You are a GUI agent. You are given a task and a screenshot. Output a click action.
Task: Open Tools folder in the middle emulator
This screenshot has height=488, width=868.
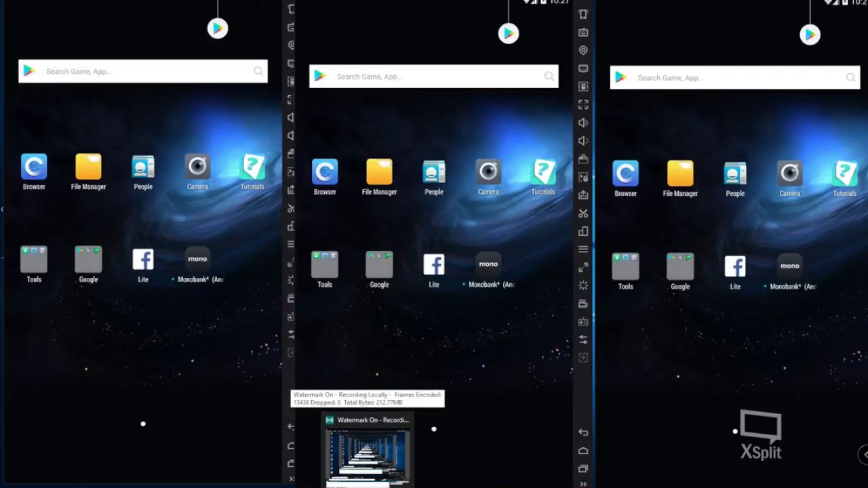[x=325, y=264]
